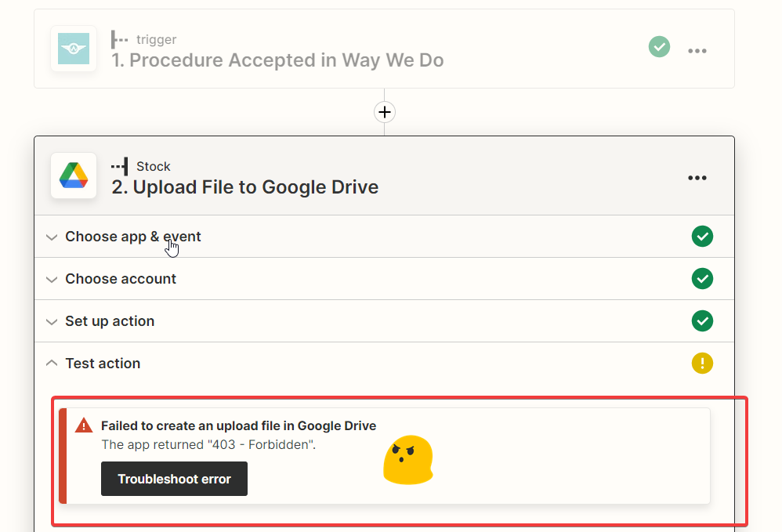Expand the Choose account section
782x532 pixels.
384,279
